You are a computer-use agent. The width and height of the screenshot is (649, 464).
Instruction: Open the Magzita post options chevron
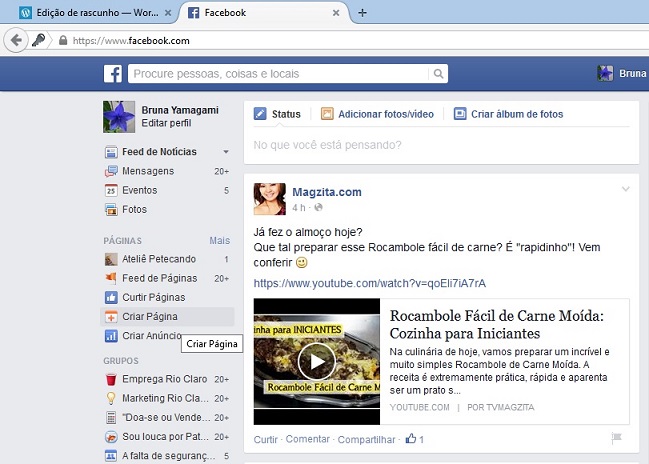click(625, 189)
